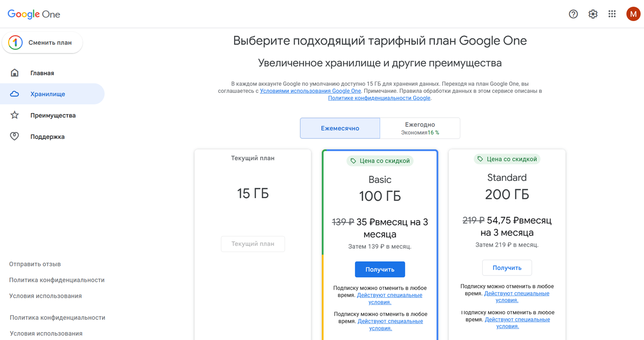Click the Basic plan name

(380, 180)
